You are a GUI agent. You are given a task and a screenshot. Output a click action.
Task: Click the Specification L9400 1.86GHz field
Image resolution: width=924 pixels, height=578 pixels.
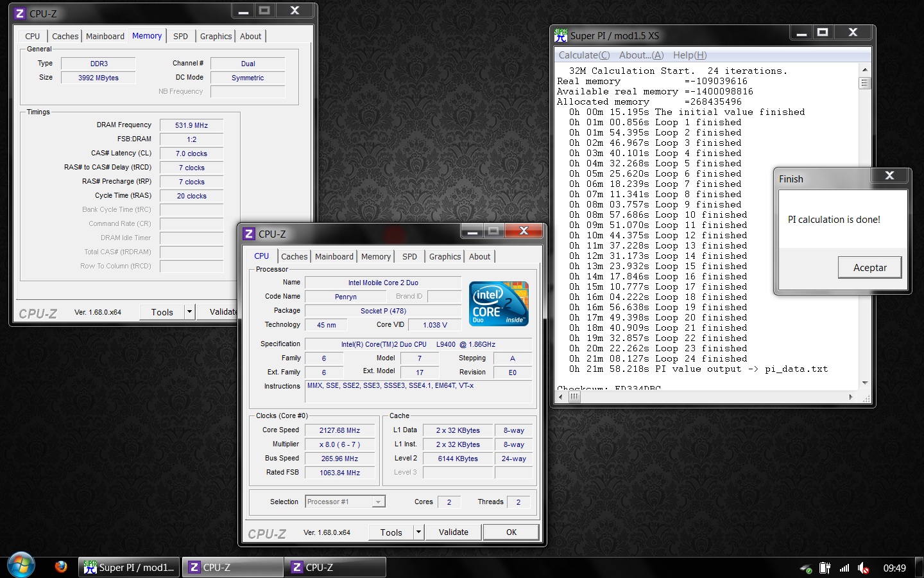tap(418, 344)
